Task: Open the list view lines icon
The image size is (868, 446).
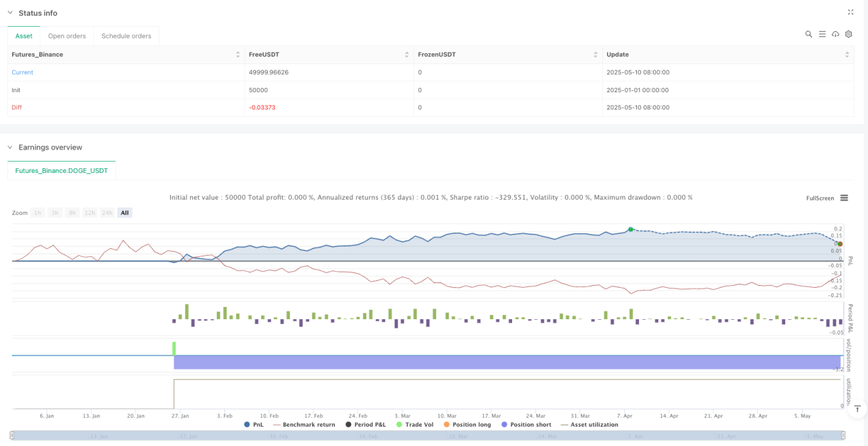Action: (822, 34)
